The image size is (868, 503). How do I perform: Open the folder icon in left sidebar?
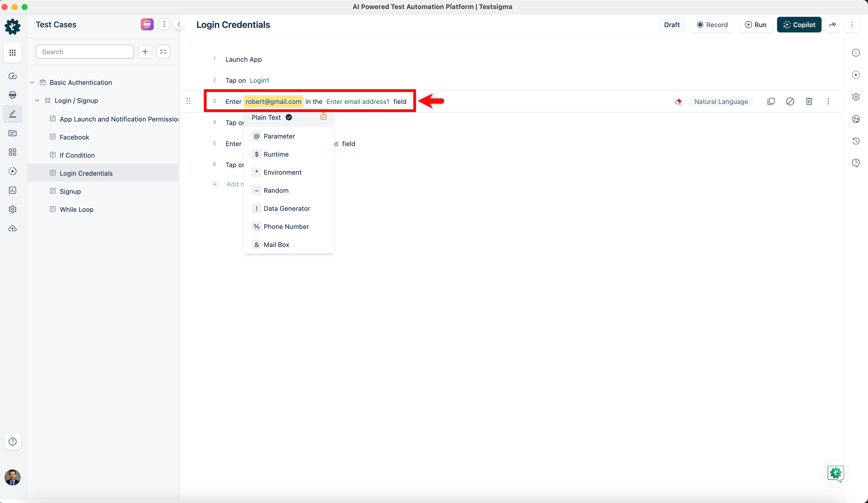coord(12,133)
